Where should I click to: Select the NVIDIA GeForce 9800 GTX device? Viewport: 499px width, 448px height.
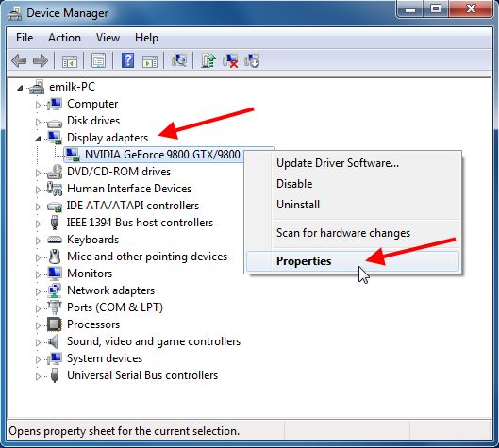pos(162,155)
